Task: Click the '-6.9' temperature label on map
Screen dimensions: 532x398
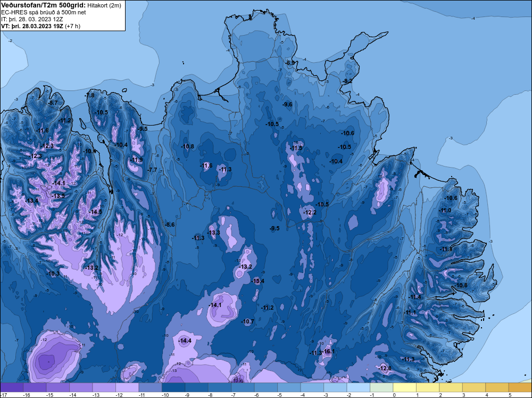Action: tap(290, 63)
